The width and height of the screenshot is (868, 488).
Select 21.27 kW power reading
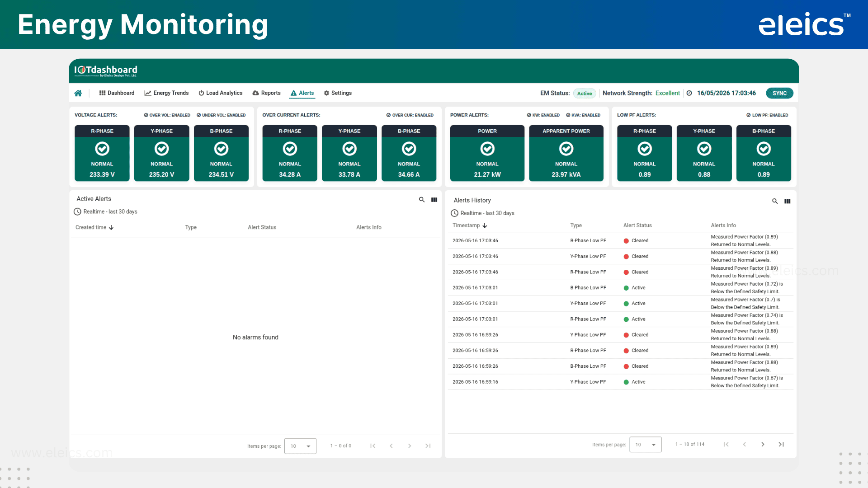(487, 174)
